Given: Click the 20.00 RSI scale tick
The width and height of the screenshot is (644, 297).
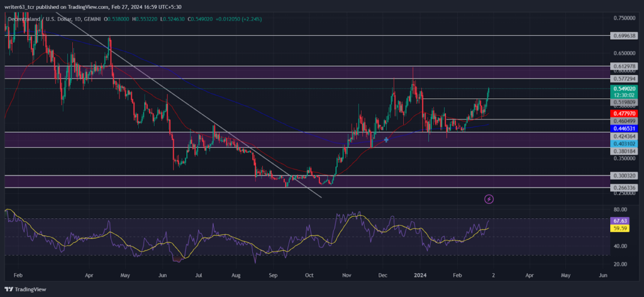Looking at the screenshot, I should click(619, 264).
